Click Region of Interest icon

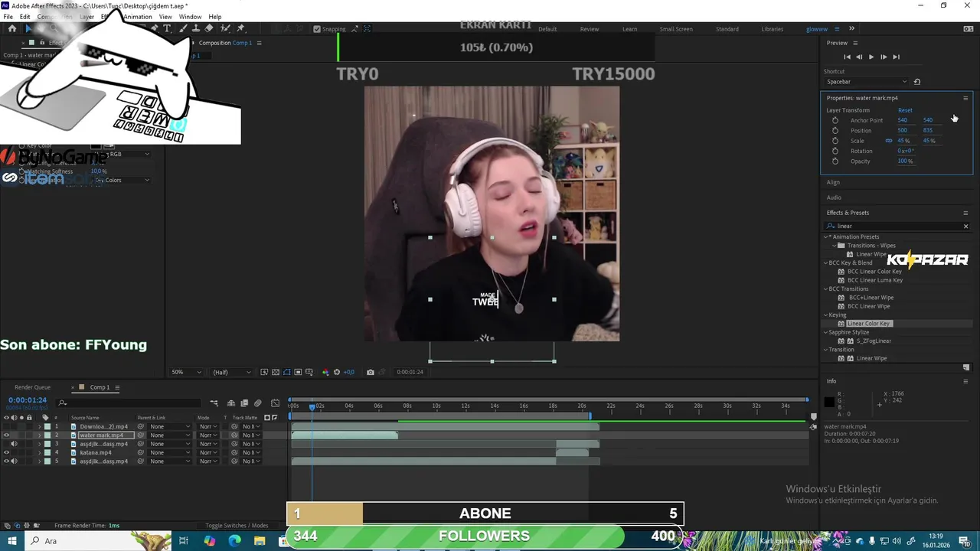(x=298, y=372)
